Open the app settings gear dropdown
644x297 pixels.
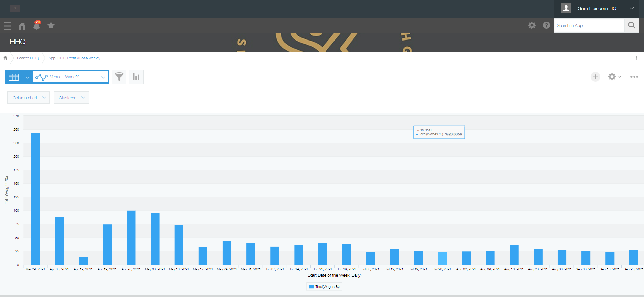[x=614, y=77]
